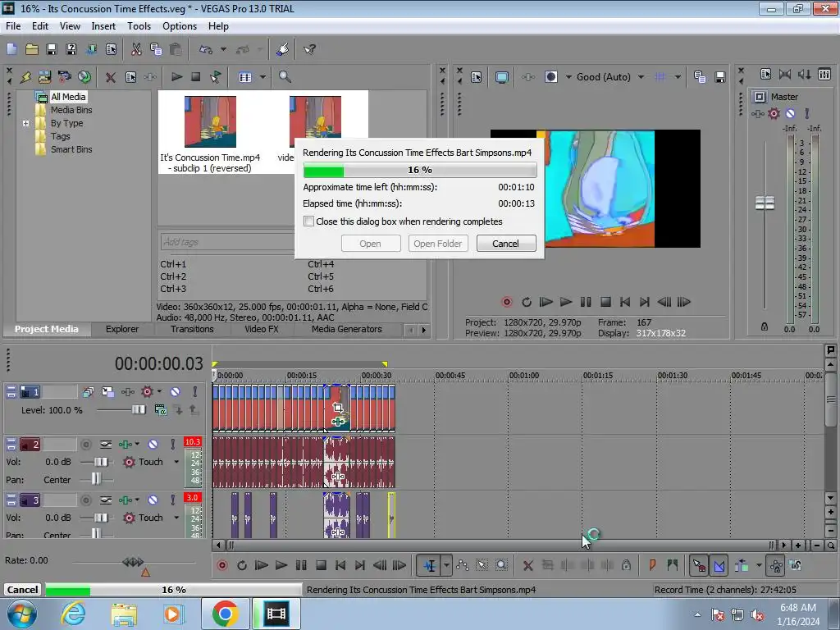Arm audio track 2 for record
Screen dimensions: 840x630
(85, 444)
